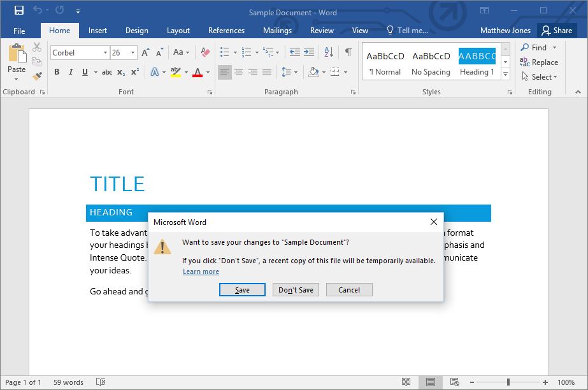Click Don't Save button in dialog
Image resolution: width=588 pixels, height=390 pixels.
pos(296,290)
